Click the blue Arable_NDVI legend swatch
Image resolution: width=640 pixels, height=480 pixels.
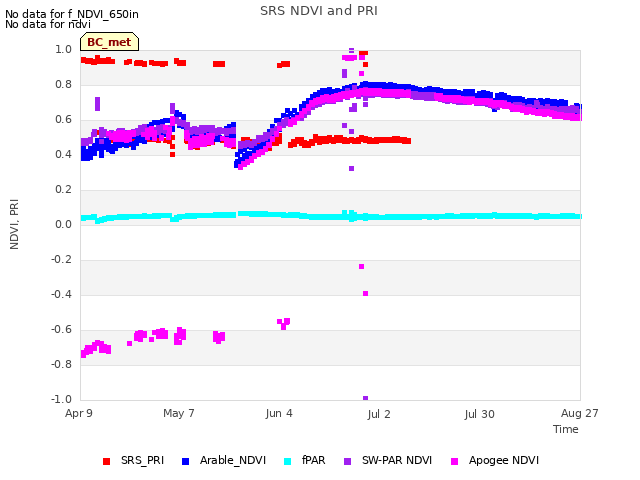[185, 461]
